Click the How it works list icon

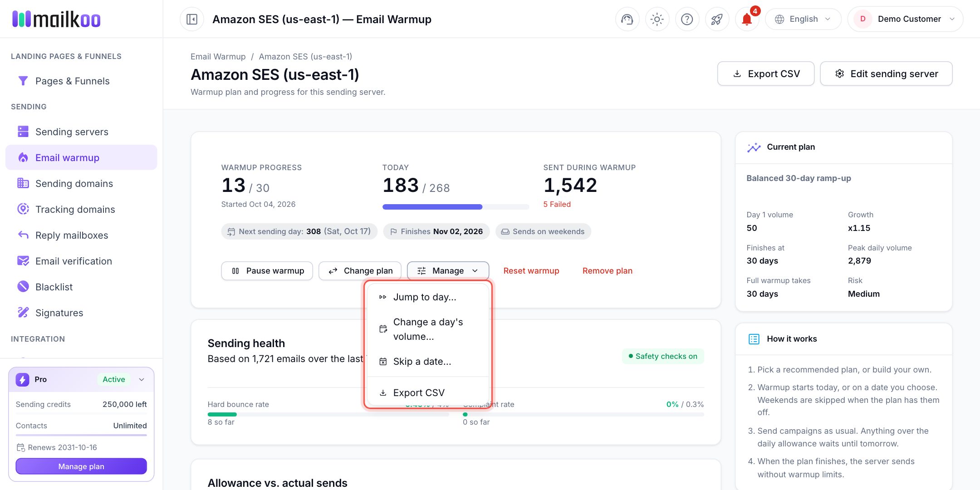[x=754, y=339]
